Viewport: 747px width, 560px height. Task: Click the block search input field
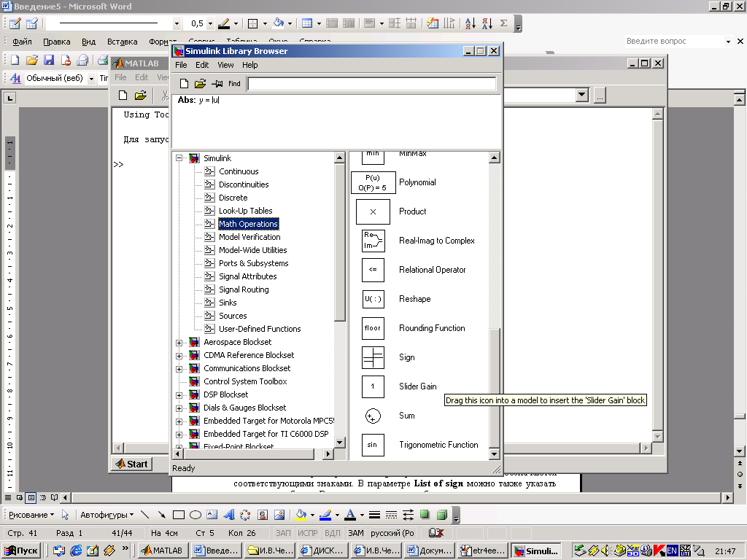tap(371, 84)
